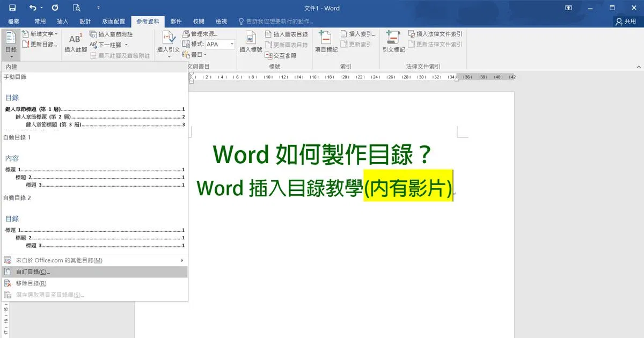
Task: Open the Customize Quick Access Toolbar arrow
Action: click(x=98, y=8)
